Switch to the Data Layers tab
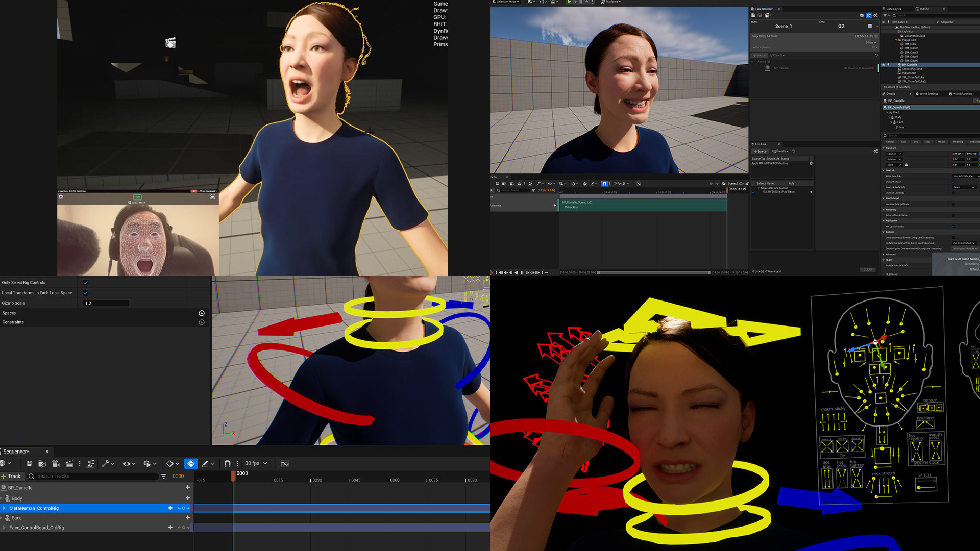980x551 pixels. (893, 9)
